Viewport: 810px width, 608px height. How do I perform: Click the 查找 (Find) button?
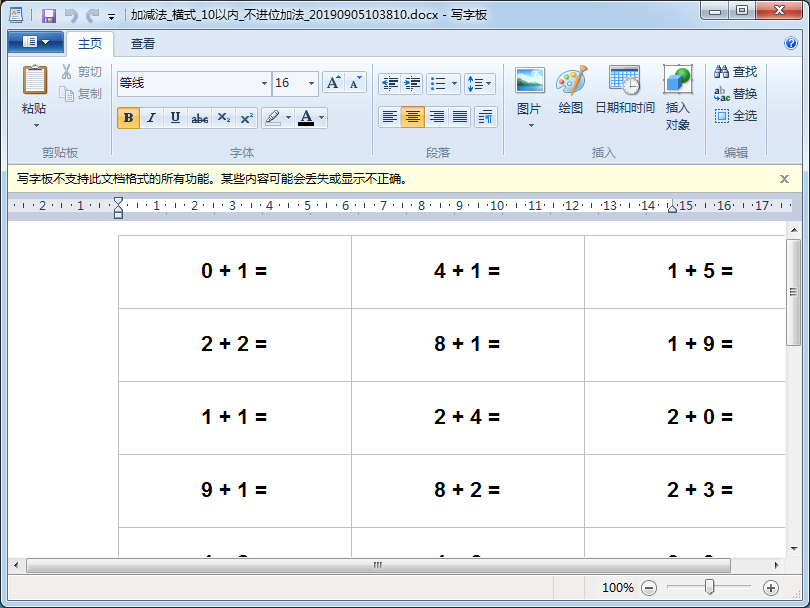735,72
